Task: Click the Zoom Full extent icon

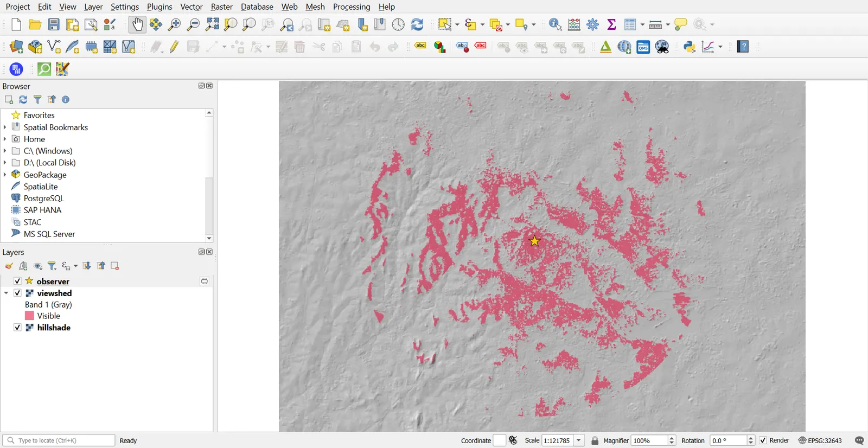Action: [212, 24]
